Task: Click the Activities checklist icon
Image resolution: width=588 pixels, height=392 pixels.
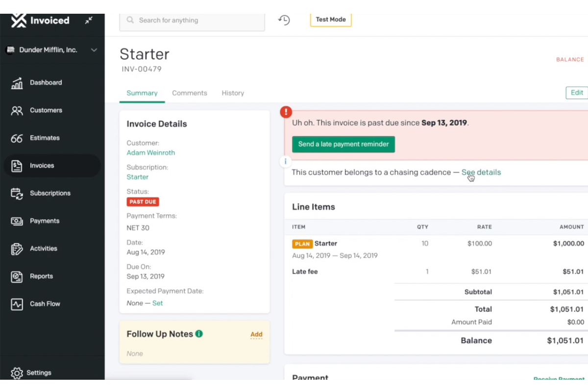Action: click(x=17, y=249)
